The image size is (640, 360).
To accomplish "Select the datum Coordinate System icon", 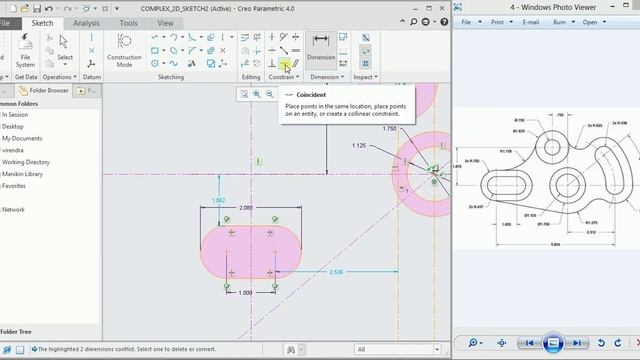I will (91, 64).
